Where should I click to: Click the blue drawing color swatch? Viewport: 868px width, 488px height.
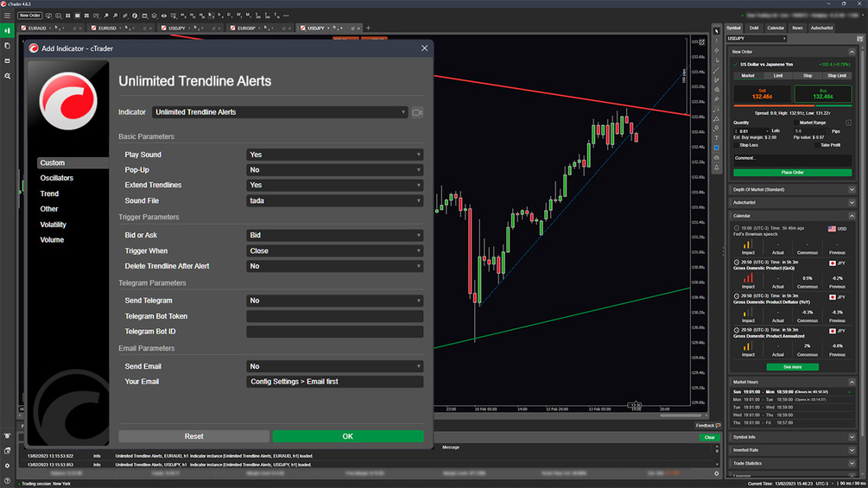[716, 148]
